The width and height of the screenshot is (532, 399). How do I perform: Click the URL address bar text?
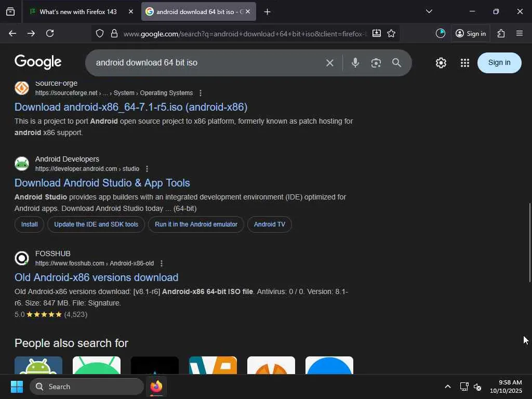(x=245, y=34)
